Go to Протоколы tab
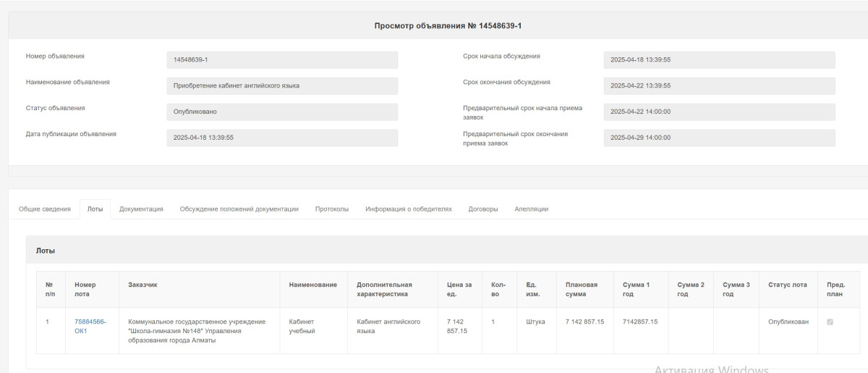 pyautogui.click(x=332, y=209)
